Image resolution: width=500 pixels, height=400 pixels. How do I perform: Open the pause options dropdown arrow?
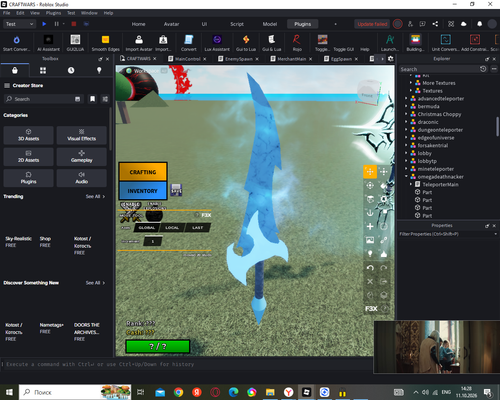pyautogui.click(x=63, y=24)
